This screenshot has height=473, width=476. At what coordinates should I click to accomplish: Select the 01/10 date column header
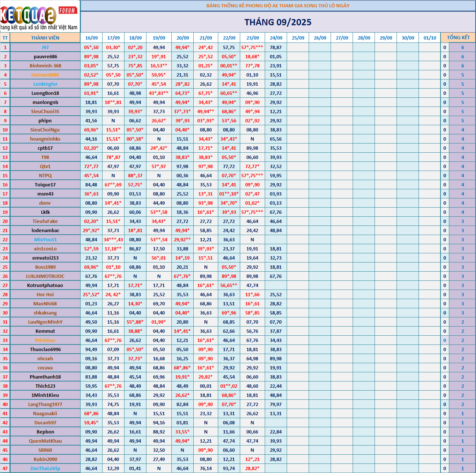(x=429, y=38)
